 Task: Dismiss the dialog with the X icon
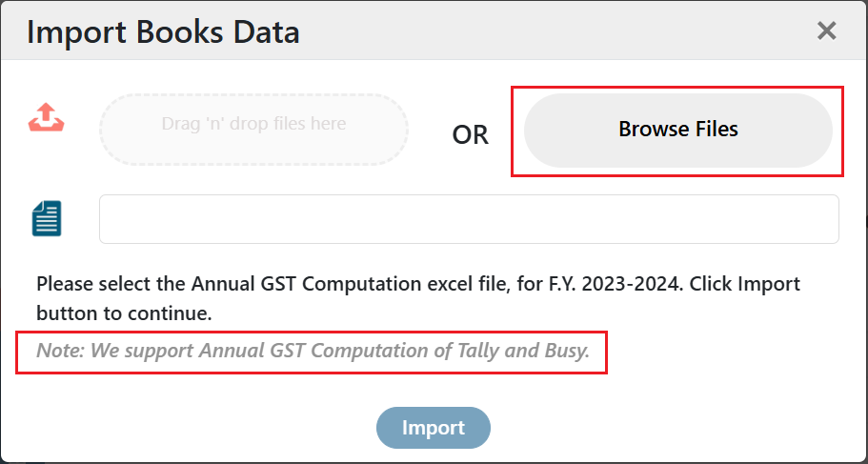coord(826,31)
